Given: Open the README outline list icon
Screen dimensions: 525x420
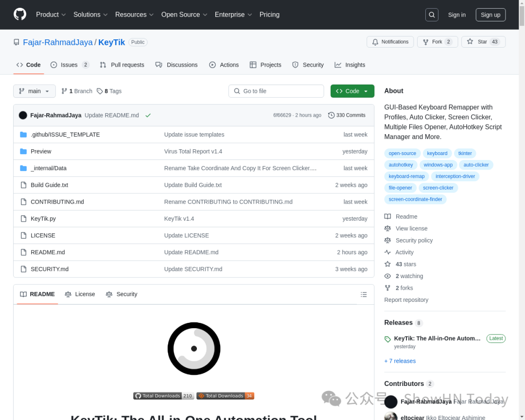Looking at the screenshot, I should coord(364,294).
